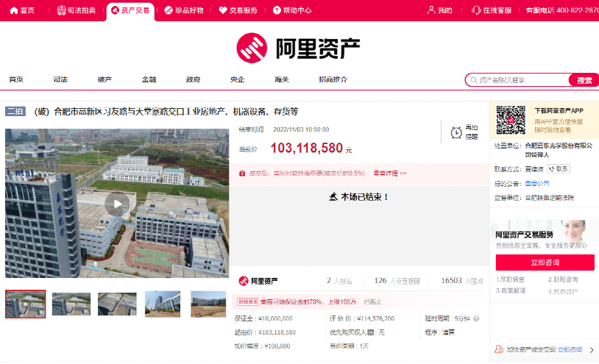Click the 16503 次围观 view count
Image resolution: width=599 pixels, height=364 pixels.
(462, 281)
